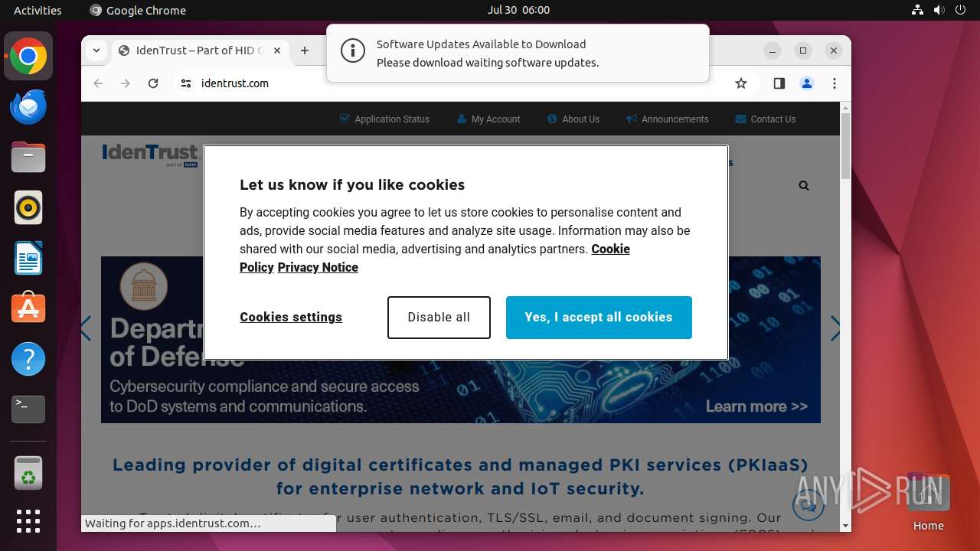Launch Thunderbird mail from the dock

click(x=28, y=107)
